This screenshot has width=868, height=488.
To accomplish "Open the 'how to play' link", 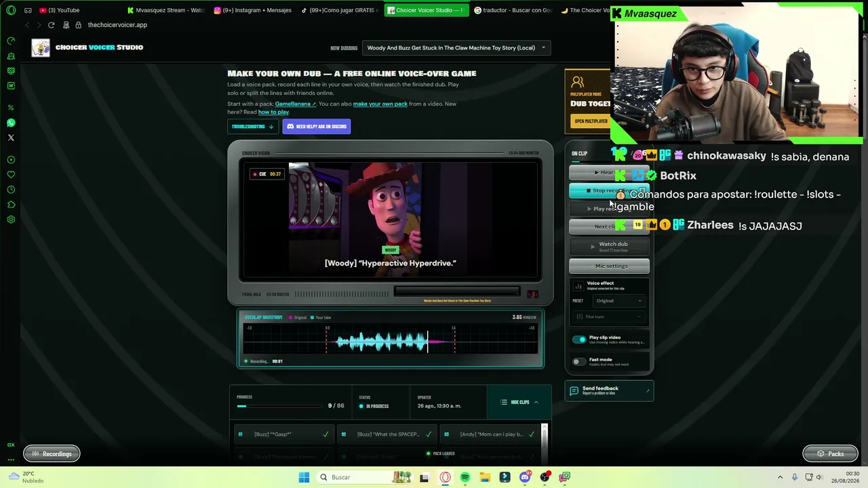I will point(274,112).
